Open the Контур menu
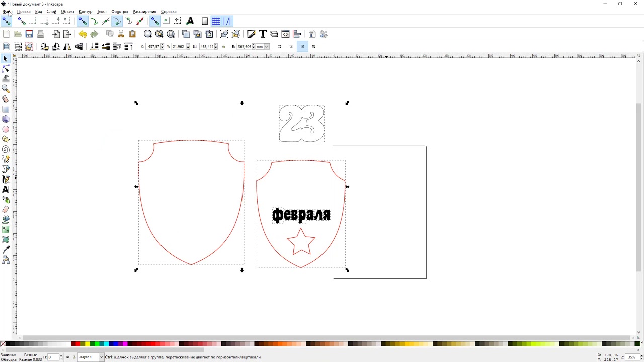 pyautogui.click(x=86, y=11)
